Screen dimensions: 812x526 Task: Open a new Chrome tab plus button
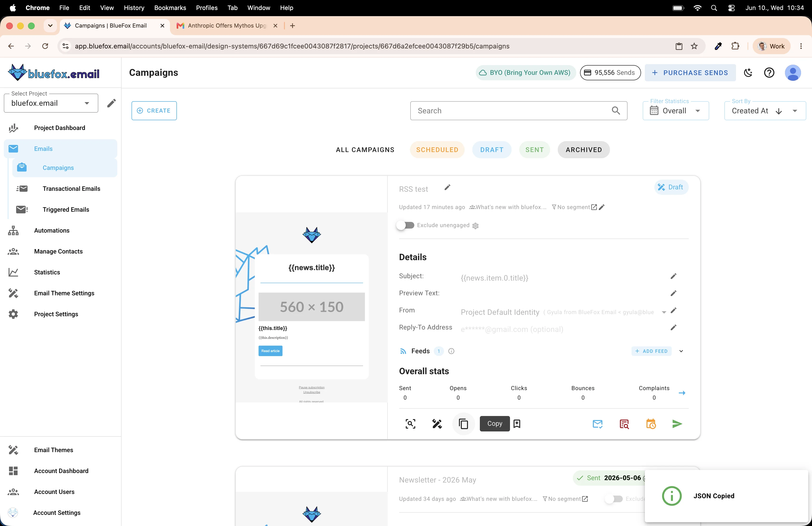(292, 26)
